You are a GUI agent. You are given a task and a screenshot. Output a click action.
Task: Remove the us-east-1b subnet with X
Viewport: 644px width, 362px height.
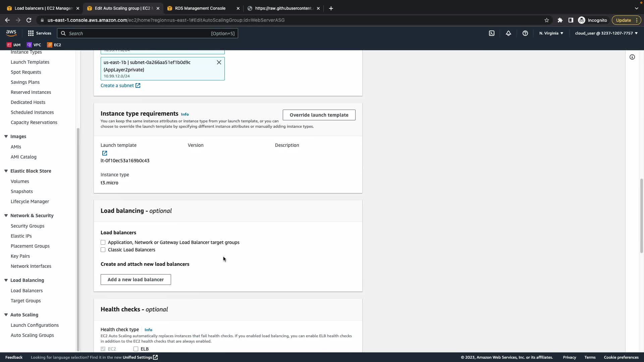[219, 62]
